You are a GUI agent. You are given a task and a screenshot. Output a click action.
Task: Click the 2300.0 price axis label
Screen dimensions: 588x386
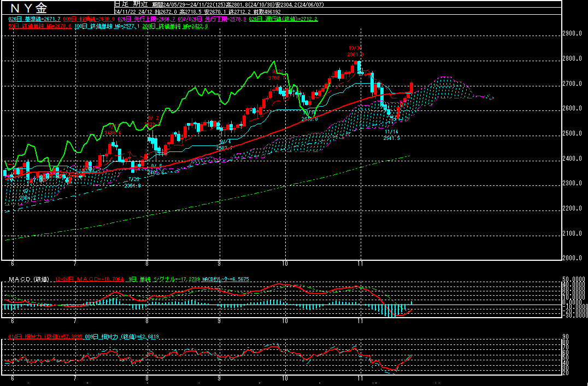[x=572, y=184]
